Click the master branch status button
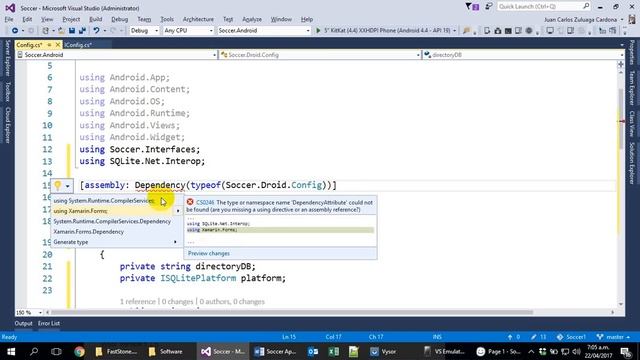The width and height of the screenshot is (640, 360). tap(613, 337)
